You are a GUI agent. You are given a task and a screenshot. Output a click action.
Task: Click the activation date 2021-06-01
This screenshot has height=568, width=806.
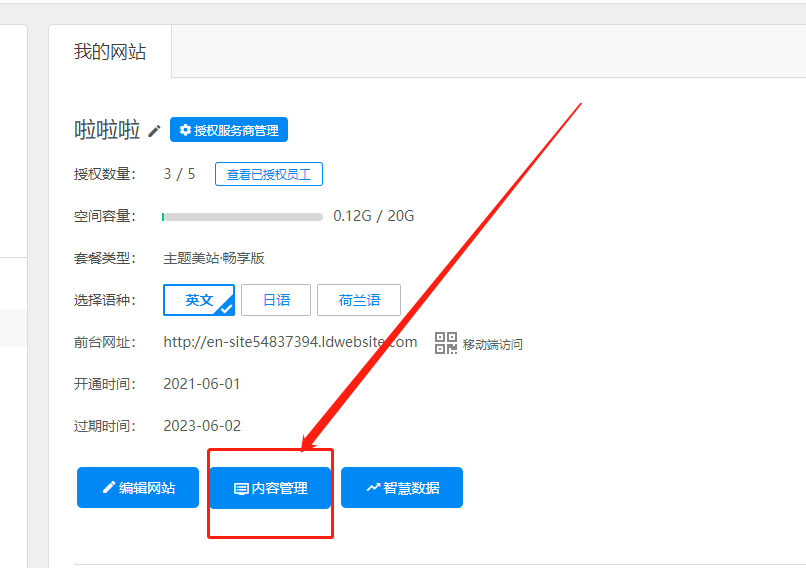tap(202, 384)
